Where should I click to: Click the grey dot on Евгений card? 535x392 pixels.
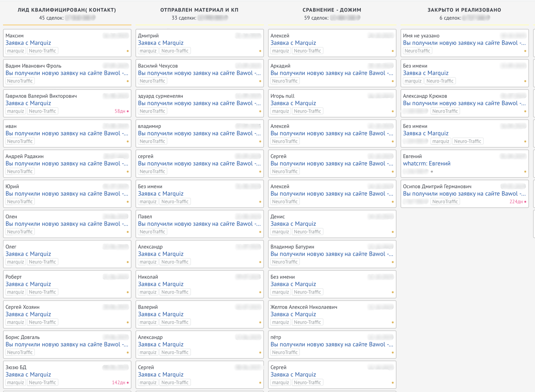[432, 172]
